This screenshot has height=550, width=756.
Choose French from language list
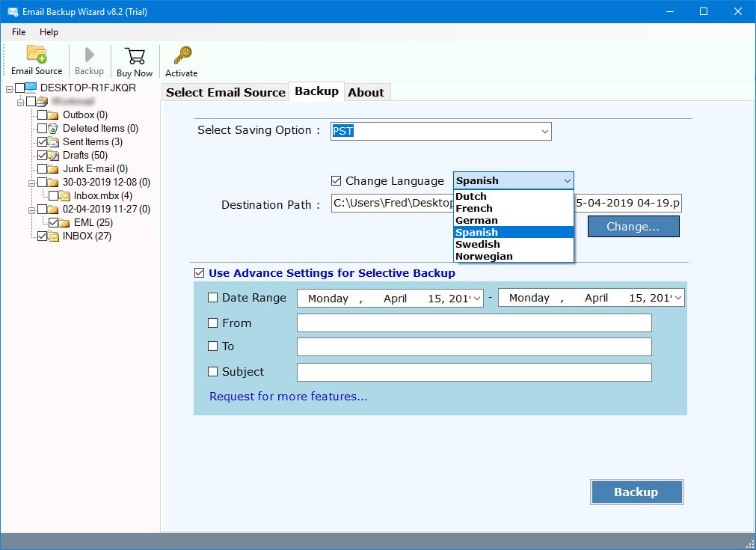pyautogui.click(x=514, y=209)
